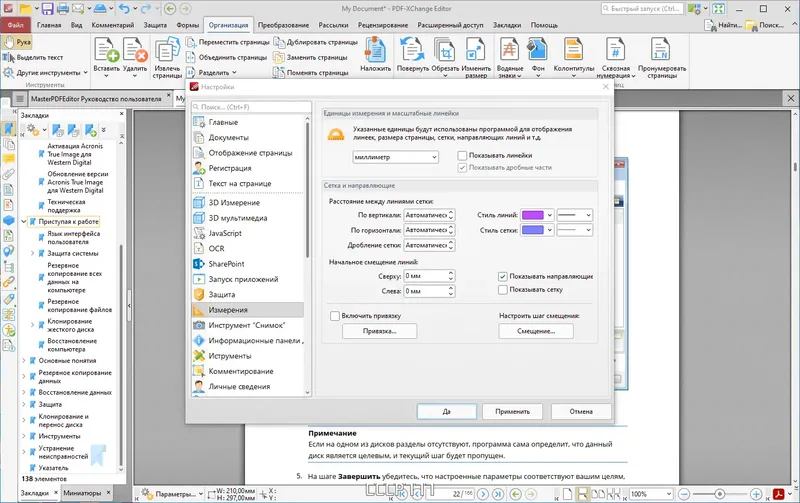Click the Наложить (Overlay) ribbon icon
Viewport: 800px width, 503px height.
[376, 51]
